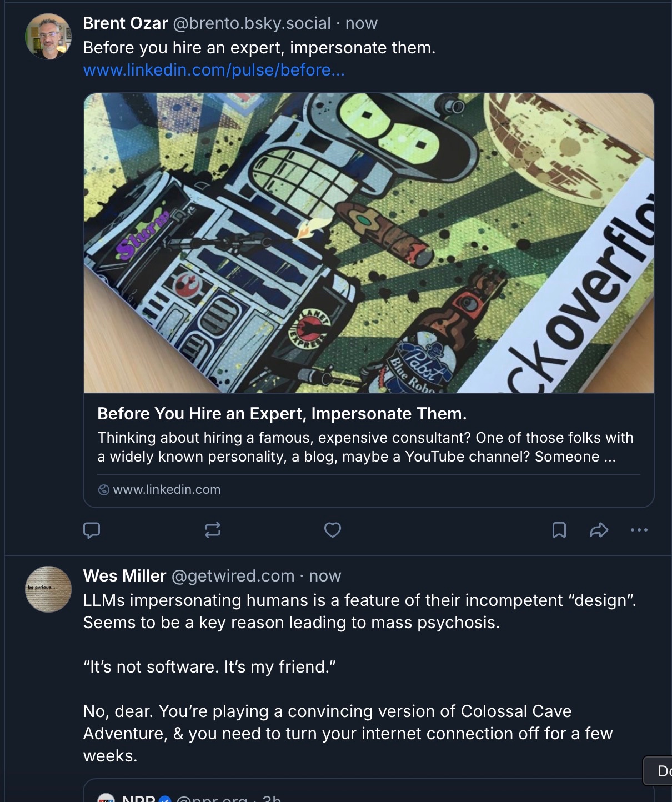Open Wes Miller's post text about LLMs

coord(359,611)
